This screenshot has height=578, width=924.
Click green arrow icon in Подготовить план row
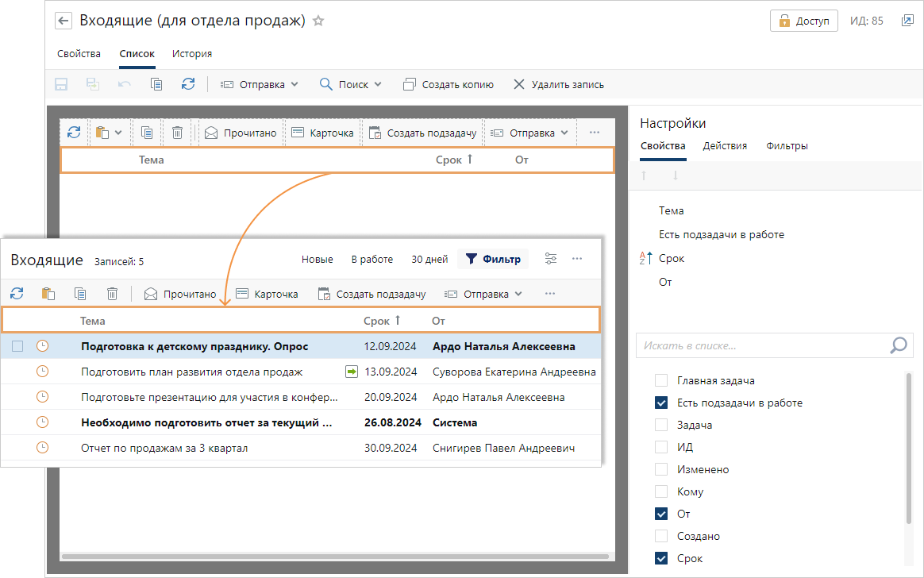click(x=351, y=372)
